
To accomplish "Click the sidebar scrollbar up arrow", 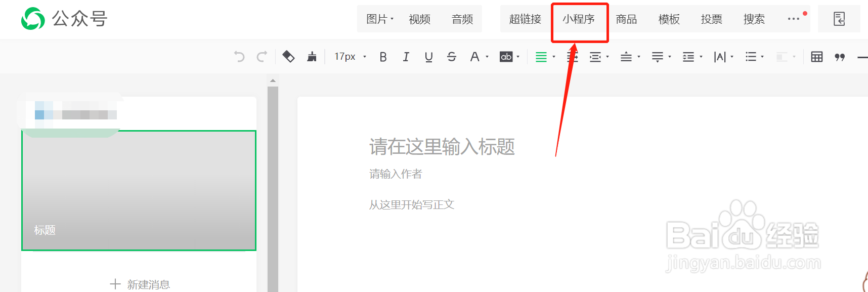I will coord(273,81).
